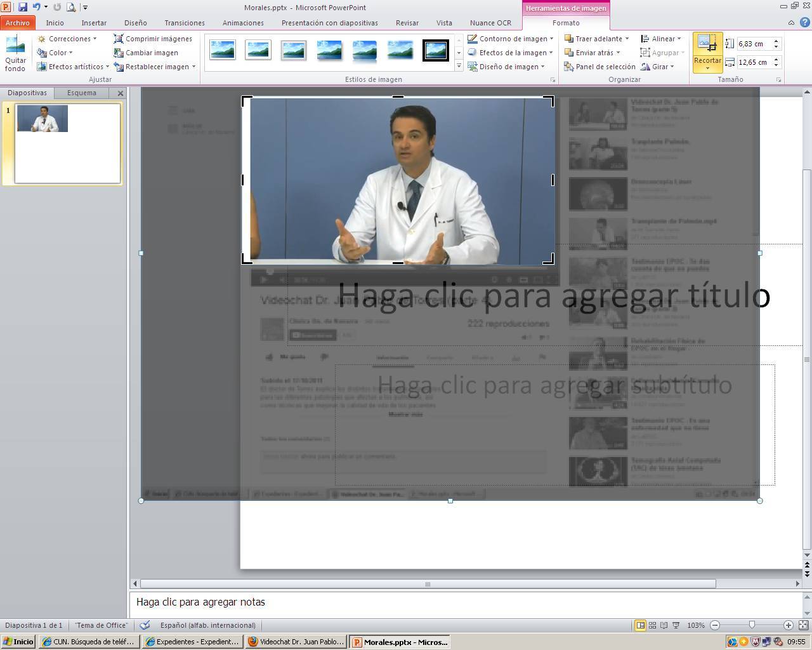Minimize the ribbon with the caret icon
This screenshot has height=650, width=812.
791,23
